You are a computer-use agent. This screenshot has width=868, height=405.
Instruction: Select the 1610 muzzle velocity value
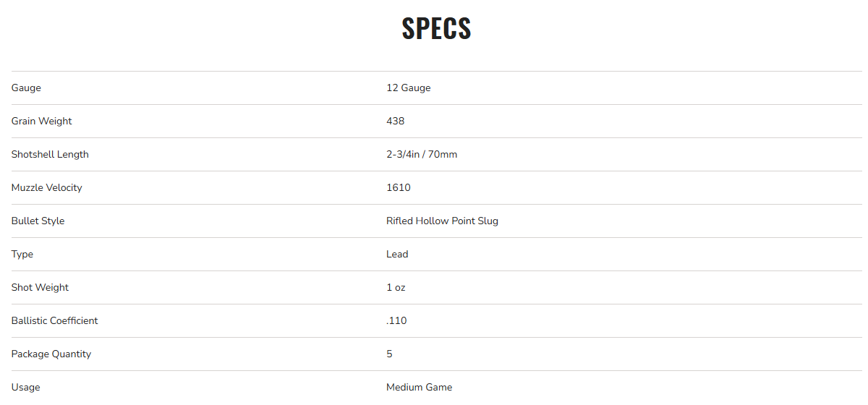[x=399, y=188]
